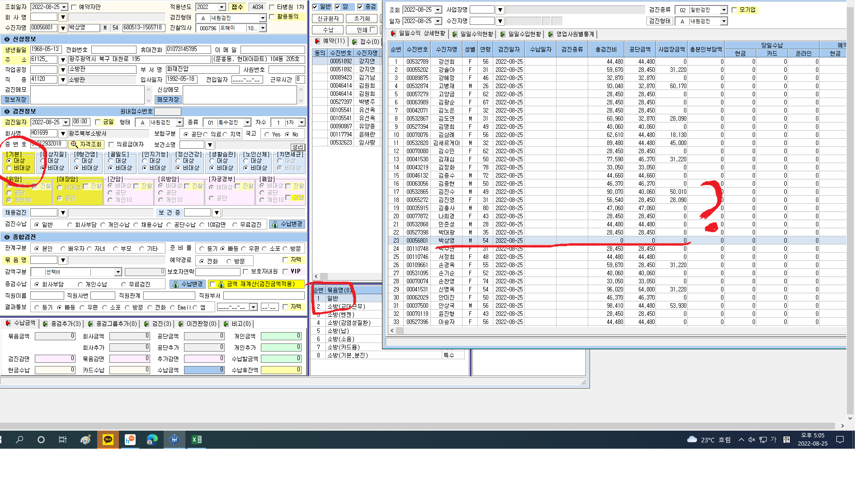Viewport: 868px width, 488px height.
Task: Expand the 적용년도 2022 dropdown
Action: [x=222, y=7]
